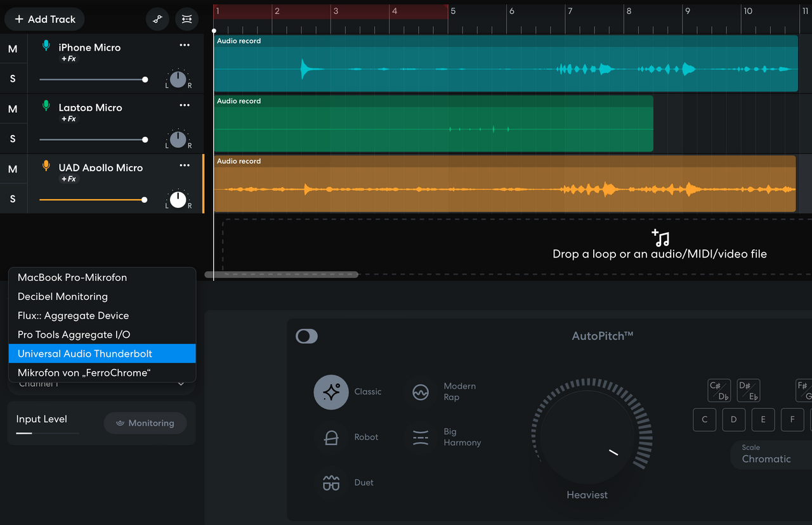
Task: Toggle the Monitoring button
Action: (x=145, y=423)
